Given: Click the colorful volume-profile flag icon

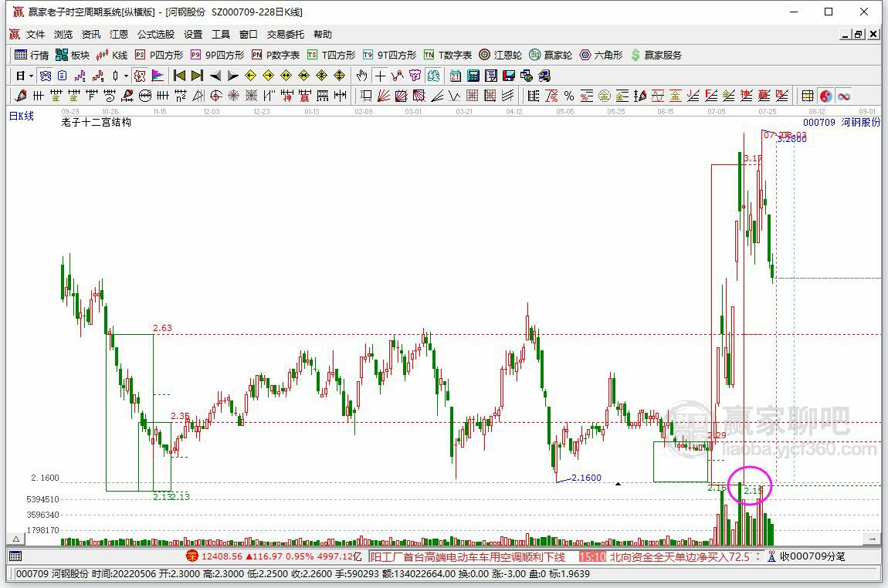Looking at the screenshot, I should point(158,76).
